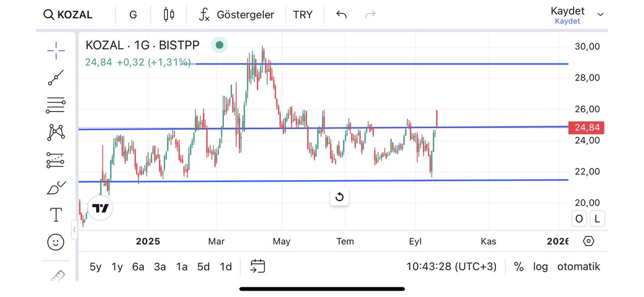
Task: Click the 24,84 +0,32 (+1,31%) price change text
Action: coord(138,62)
